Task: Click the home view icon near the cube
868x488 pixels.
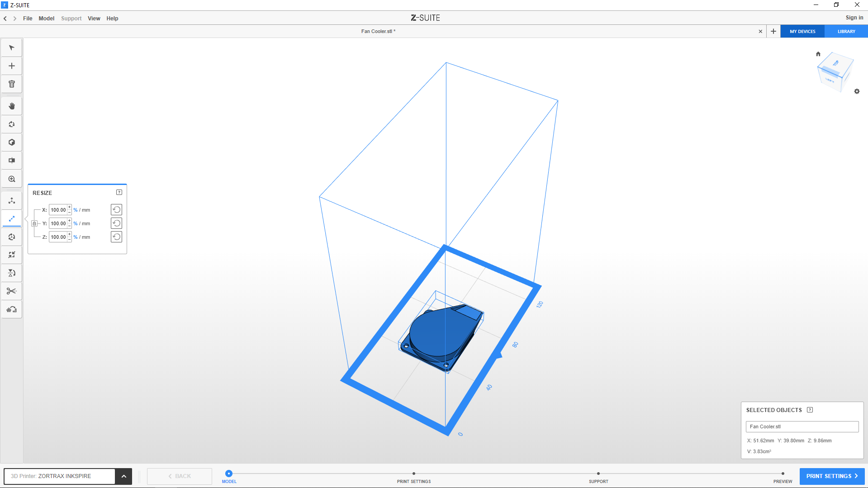Action: pos(818,54)
